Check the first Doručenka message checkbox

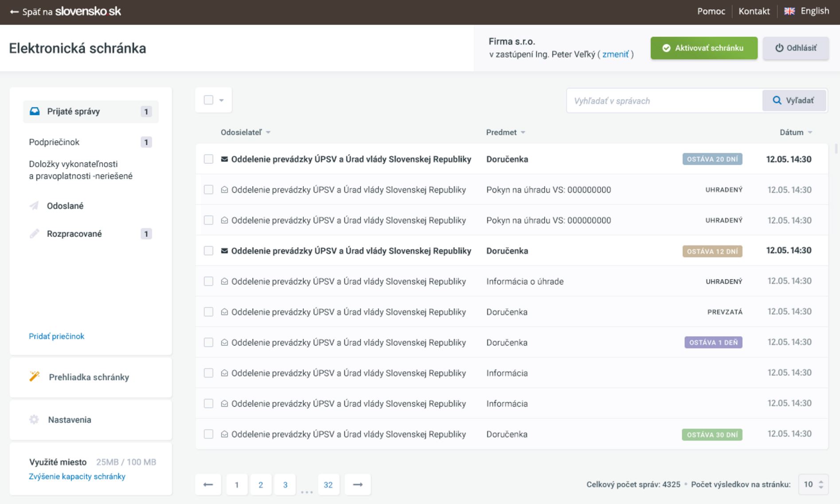pyautogui.click(x=208, y=159)
